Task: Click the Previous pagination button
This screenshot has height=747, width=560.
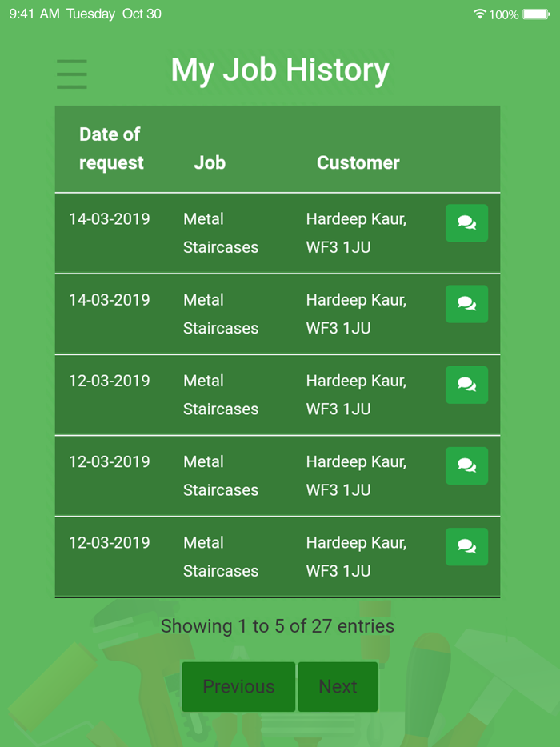Action: point(238,686)
